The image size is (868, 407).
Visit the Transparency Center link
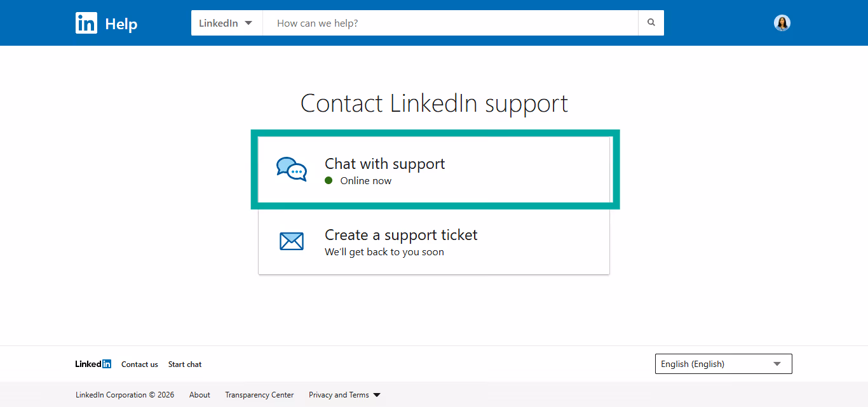(259, 395)
